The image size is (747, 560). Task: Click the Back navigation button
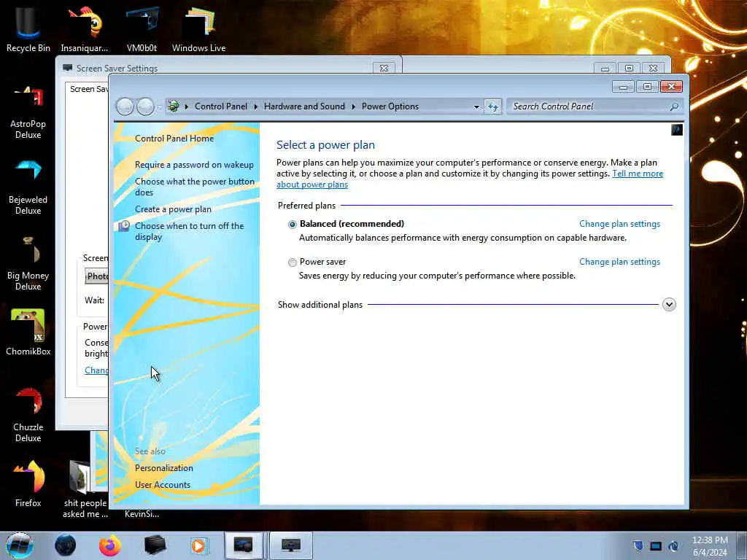125,106
